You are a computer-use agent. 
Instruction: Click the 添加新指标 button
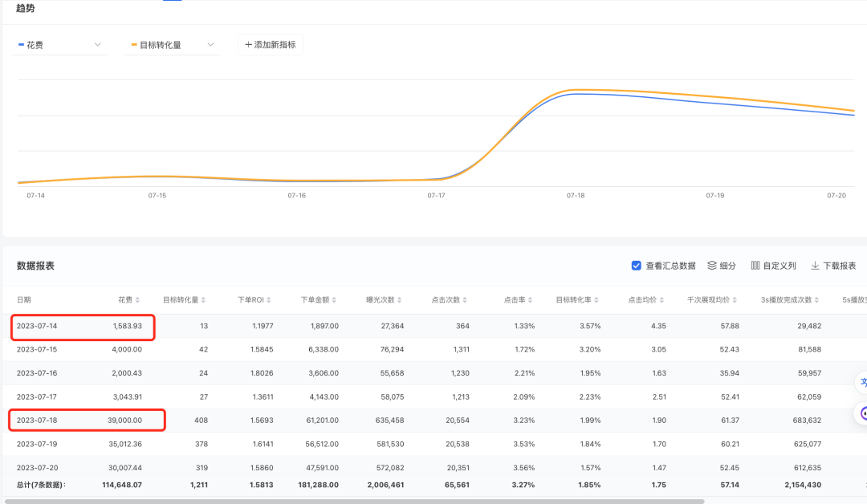point(271,45)
